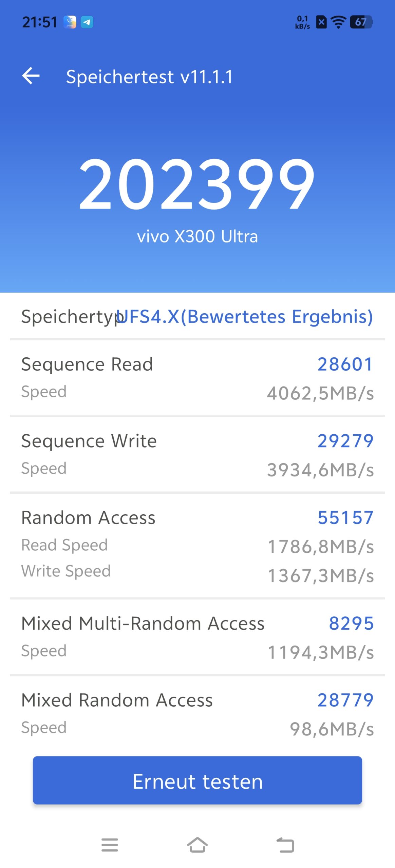The height and width of the screenshot is (868, 395).
Task: Tap the UFS4.X(Bewertetes Ergebnis) link
Action: pos(244,317)
